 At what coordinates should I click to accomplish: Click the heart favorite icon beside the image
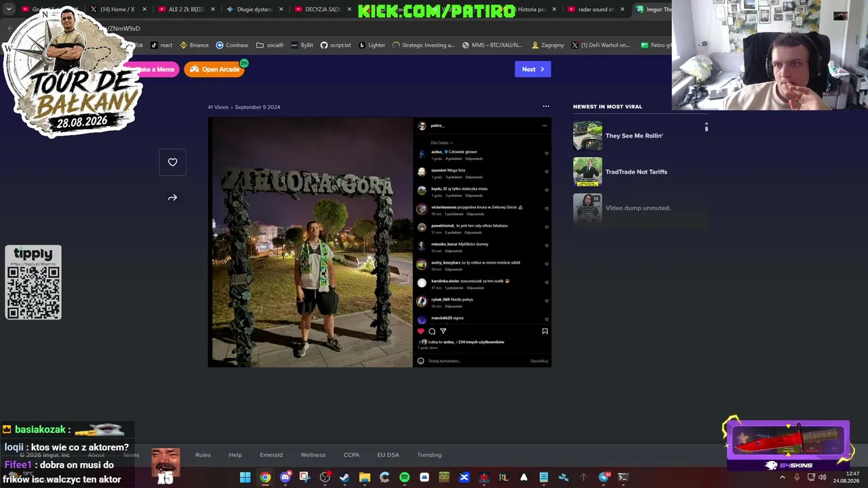coord(172,162)
